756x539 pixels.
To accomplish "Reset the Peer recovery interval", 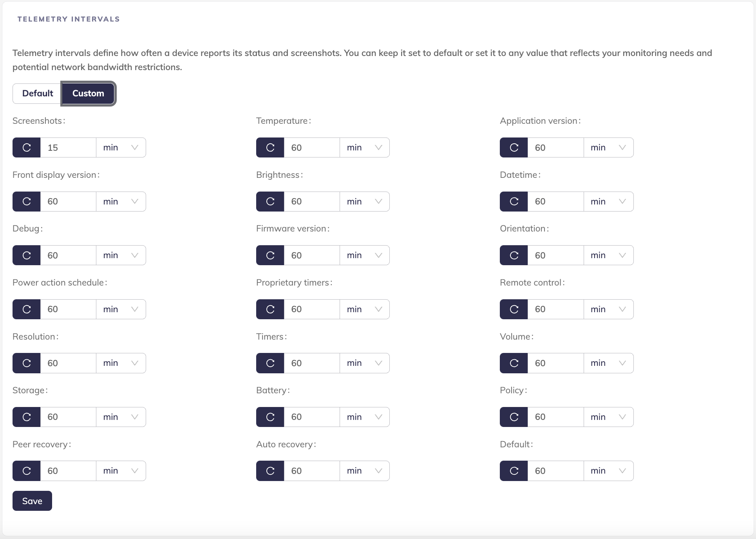I will [27, 471].
